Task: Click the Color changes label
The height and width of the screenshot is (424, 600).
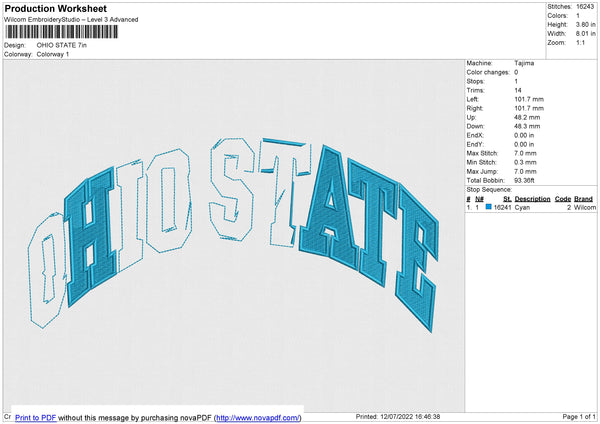Action: [x=488, y=72]
